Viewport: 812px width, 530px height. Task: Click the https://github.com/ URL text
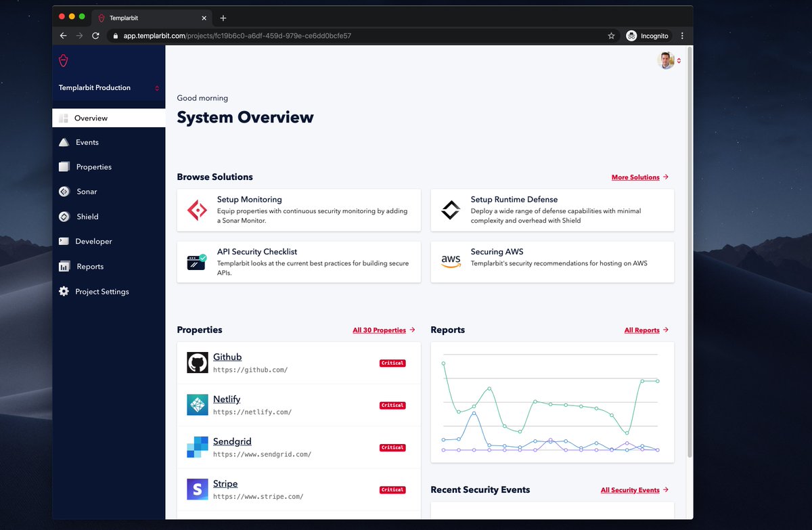pos(250,370)
